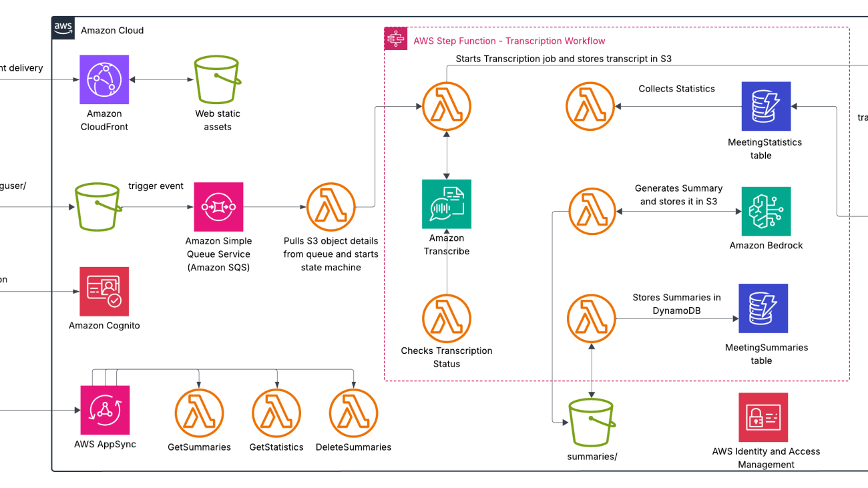This screenshot has width=868, height=488.
Task: Click the Web static assets S3 bucket
Action: coord(218,79)
